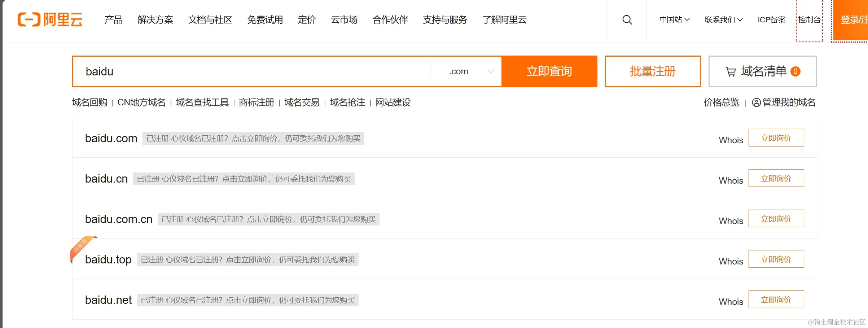Open the 网站建设 link

(x=393, y=102)
